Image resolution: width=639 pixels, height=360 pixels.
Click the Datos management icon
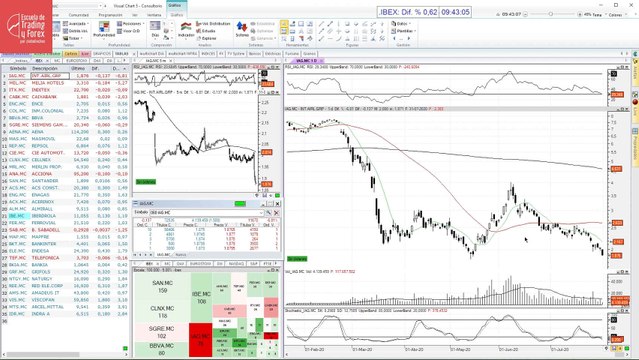click(x=394, y=24)
